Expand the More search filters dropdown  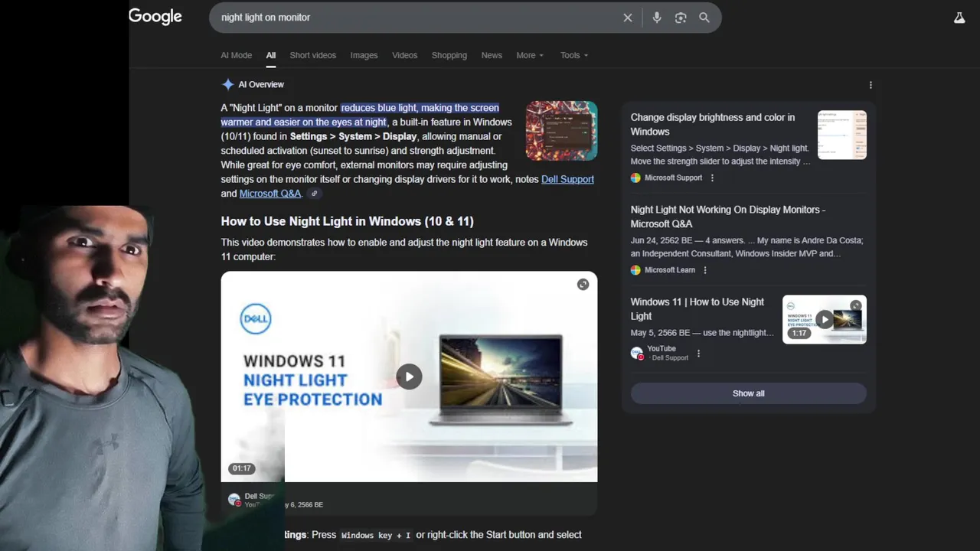coord(530,55)
